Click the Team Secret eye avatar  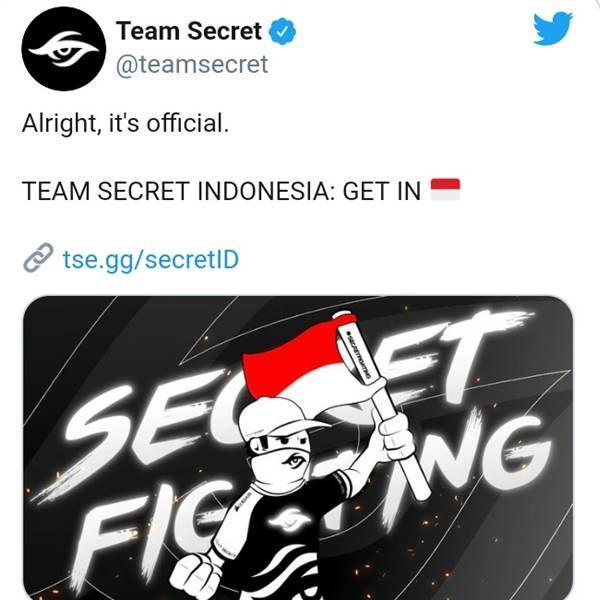click(x=64, y=49)
